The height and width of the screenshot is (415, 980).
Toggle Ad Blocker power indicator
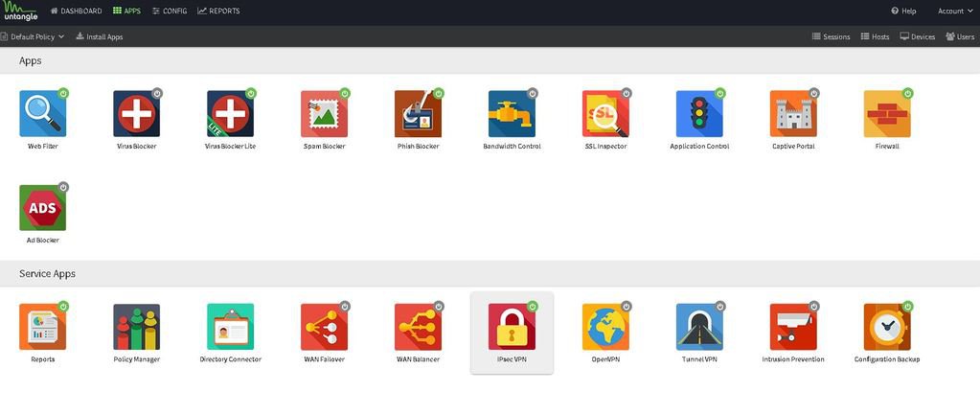pos(63,187)
